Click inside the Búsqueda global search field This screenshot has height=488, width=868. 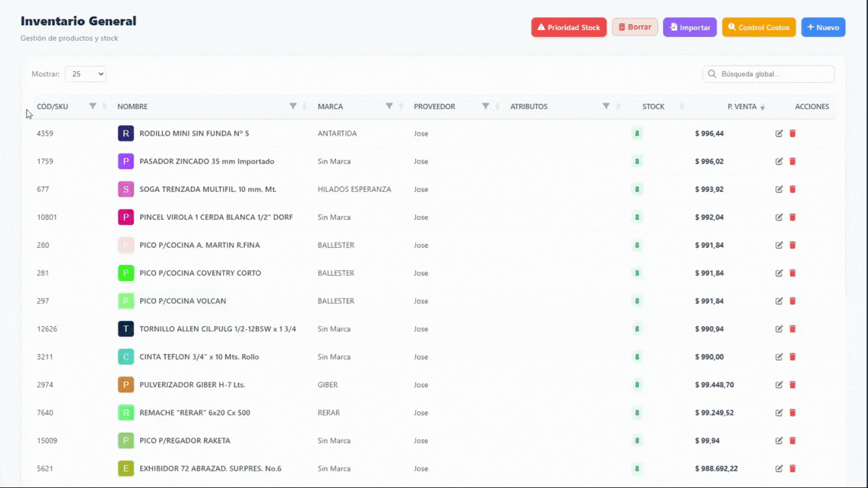click(x=768, y=74)
